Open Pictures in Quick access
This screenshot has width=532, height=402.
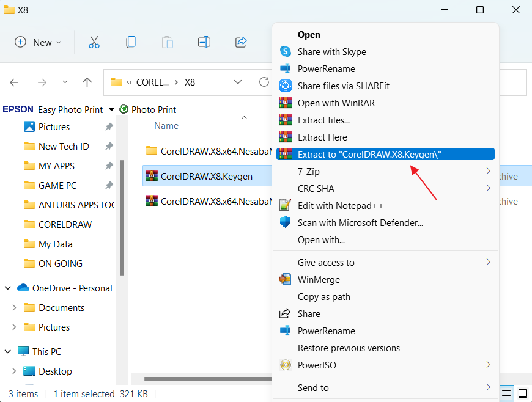54,126
